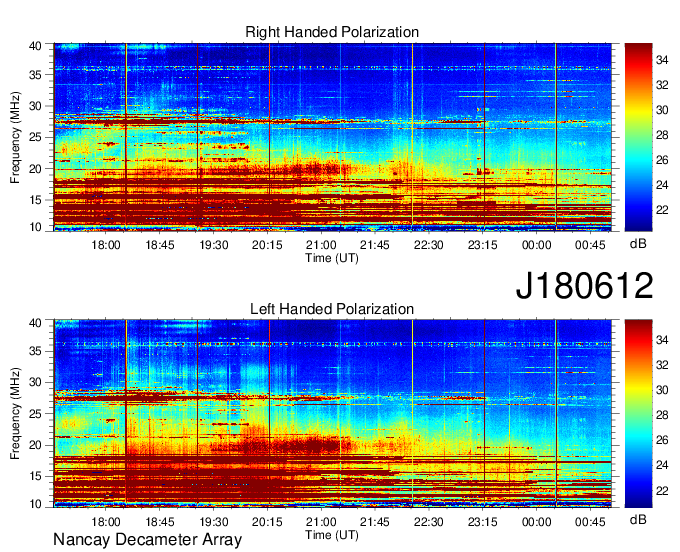
Task: Click the "Time (UT)" label under the upper plot
Action: pyautogui.click(x=332, y=258)
